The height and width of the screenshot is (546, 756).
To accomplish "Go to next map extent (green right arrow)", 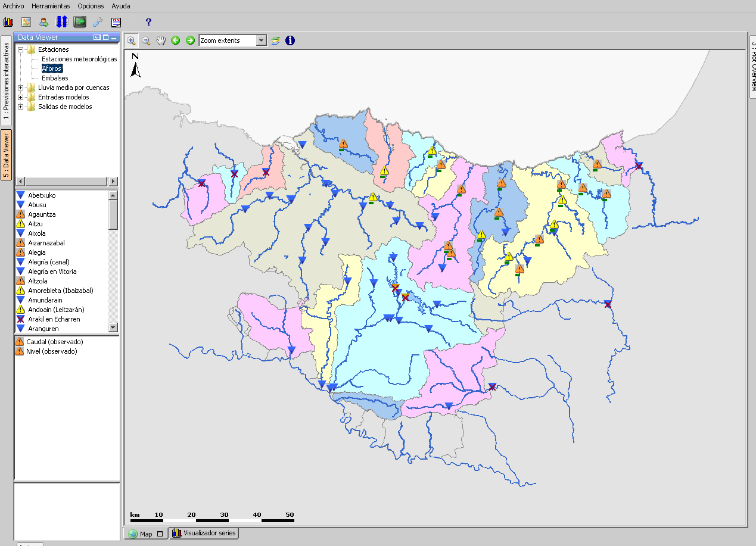I will pos(190,40).
